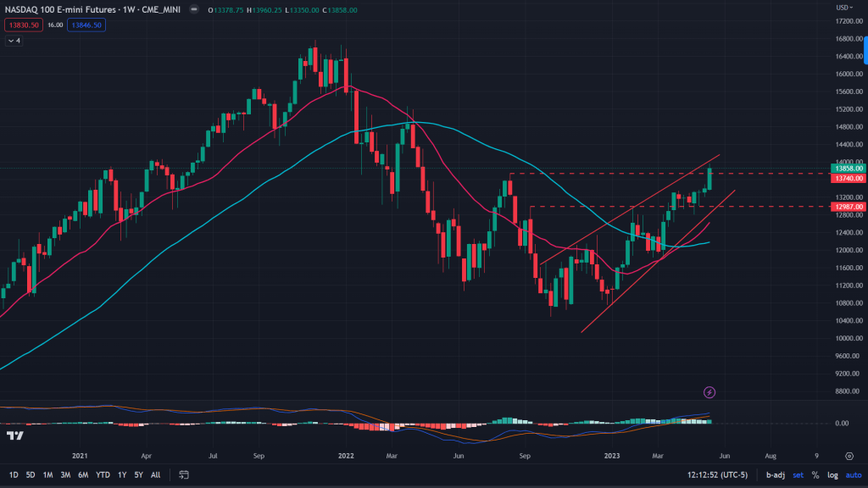Open USD currency selector above price scale

tap(844, 9)
